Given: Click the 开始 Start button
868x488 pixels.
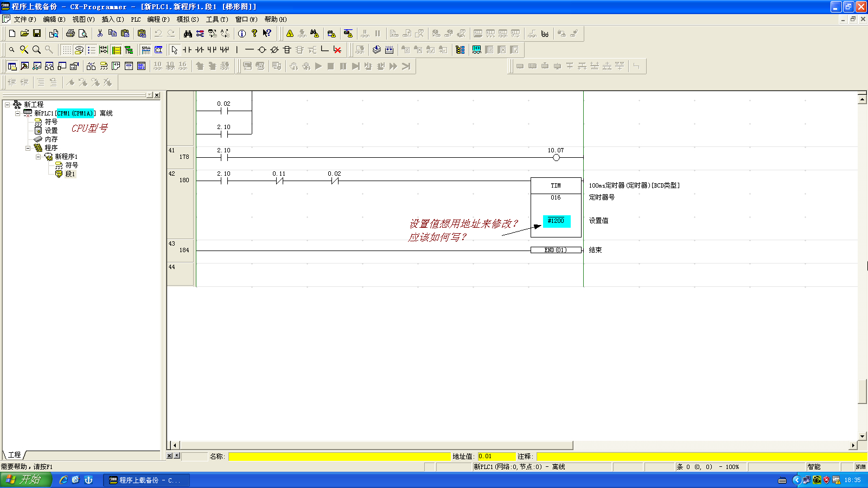Looking at the screenshot, I should pyautogui.click(x=25, y=480).
